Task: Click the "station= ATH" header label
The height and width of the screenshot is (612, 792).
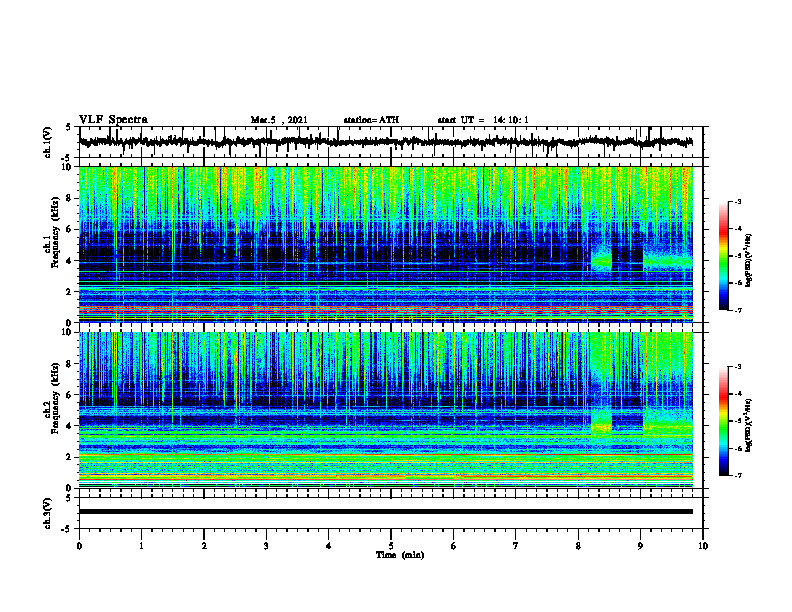Action: 371,120
